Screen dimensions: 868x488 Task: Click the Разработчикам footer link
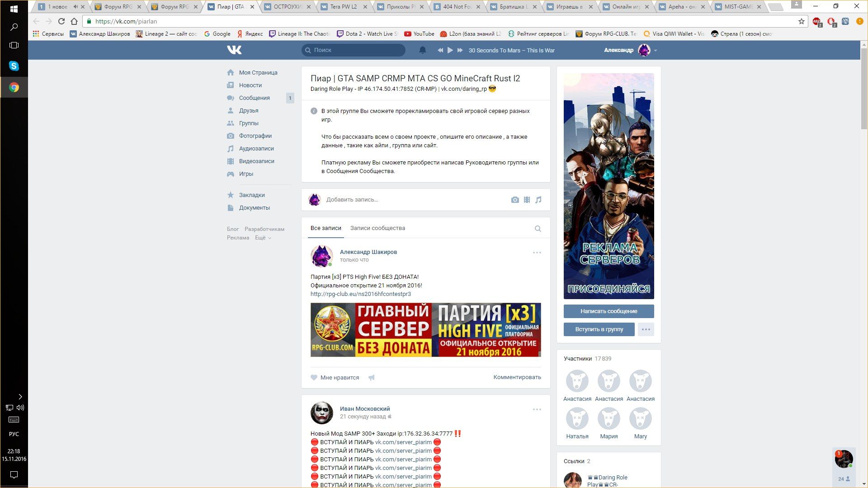pyautogui.click(x=264, y=229)
